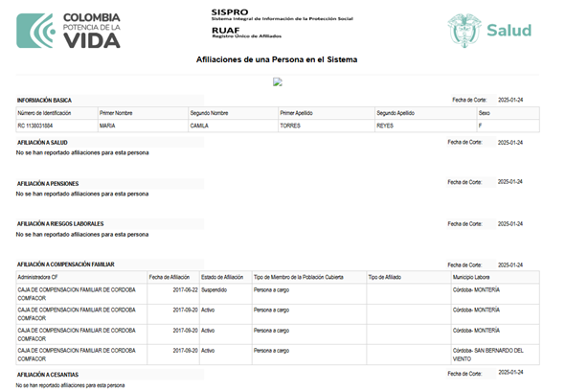Click the AFILIACIÓN A PENSIONES section header
This screenshot has height=391, width=588.
point(48,183)
